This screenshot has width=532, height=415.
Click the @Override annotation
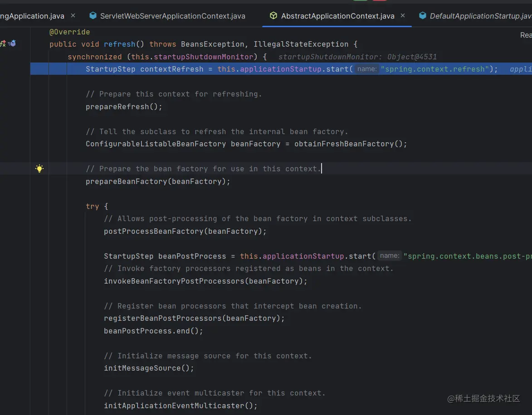tap(69, 32)
